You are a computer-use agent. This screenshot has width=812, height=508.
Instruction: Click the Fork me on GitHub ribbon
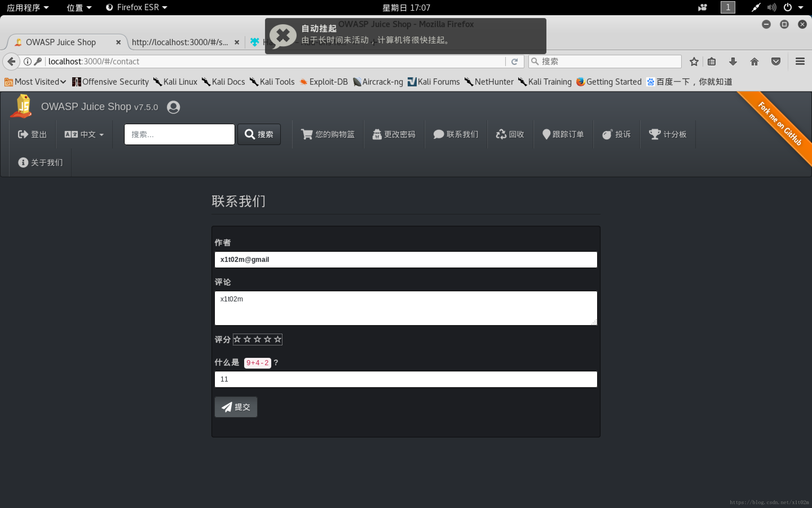780,124
